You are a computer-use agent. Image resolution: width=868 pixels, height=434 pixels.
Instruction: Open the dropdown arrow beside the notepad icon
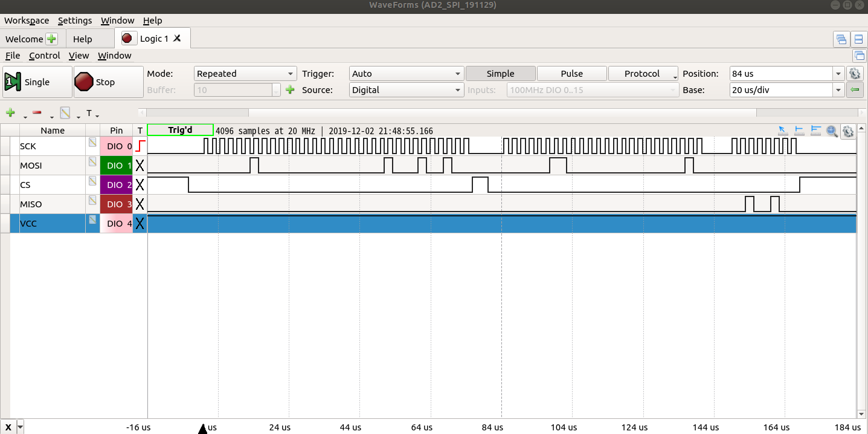coord(79,116)
